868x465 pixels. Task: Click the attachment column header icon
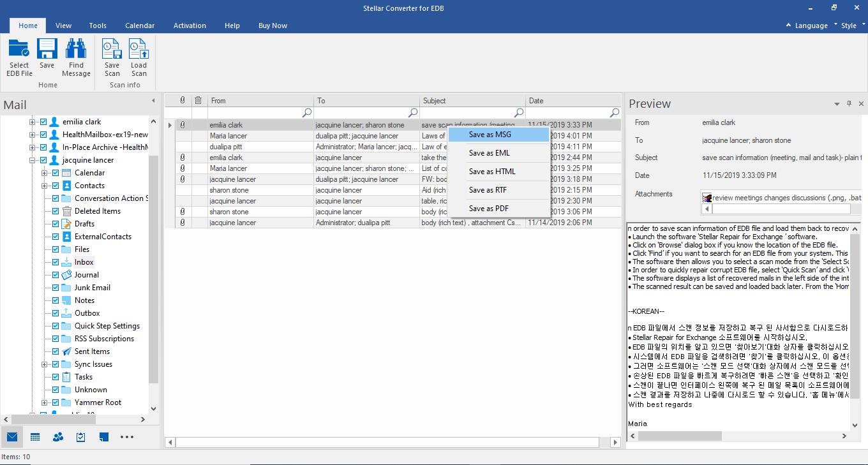coord(183,100)
